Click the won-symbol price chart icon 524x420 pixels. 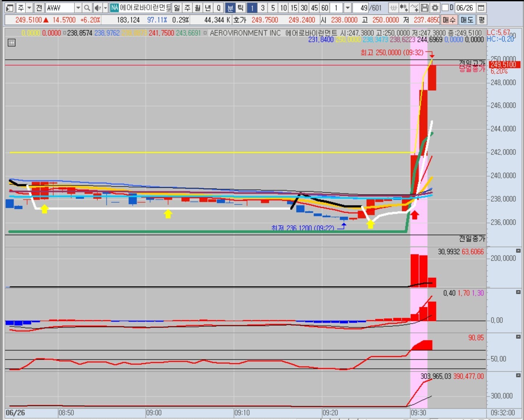(x=393, y=8)
